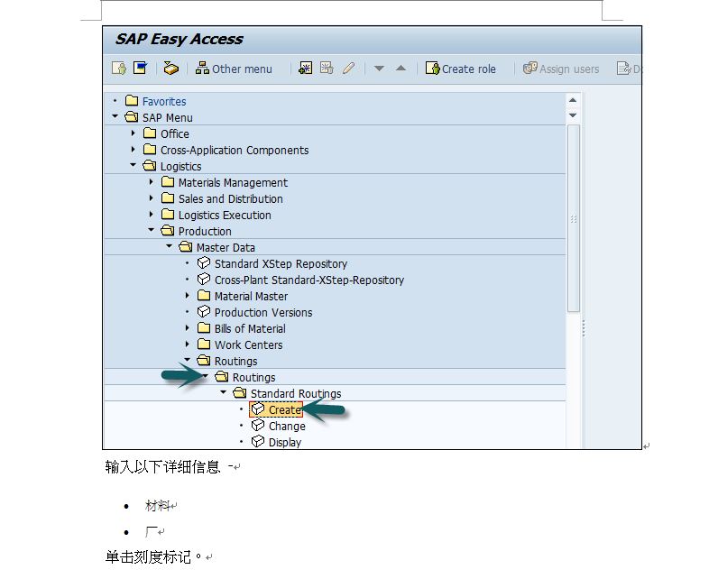Click the text 输入以下详细信息
This screenshot has width=709, height=588.
point(162,466)
